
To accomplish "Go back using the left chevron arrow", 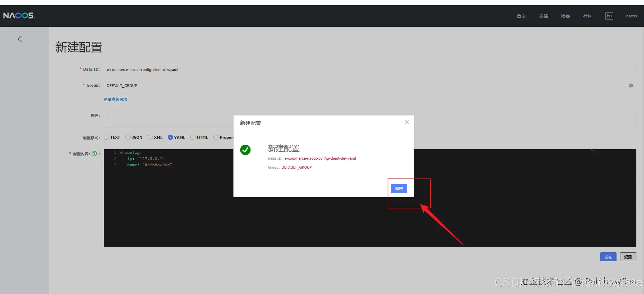I will [20, 39].
